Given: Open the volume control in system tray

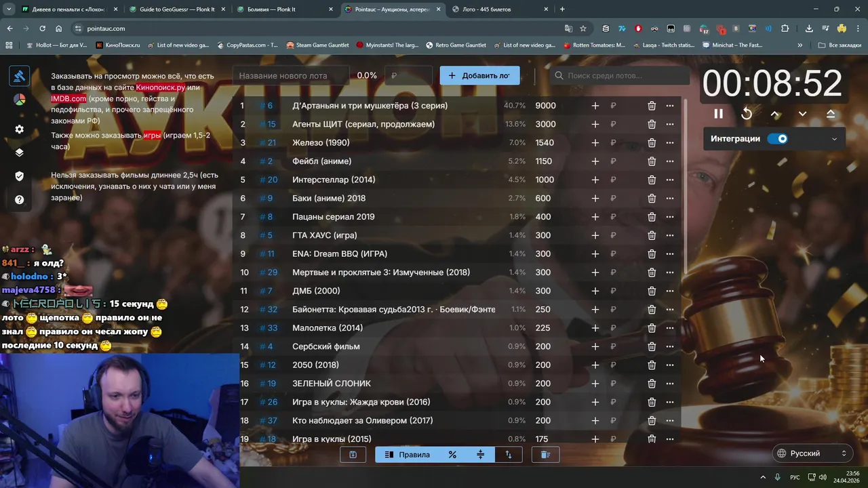Looking at the screenshot, I should (x=823, y=477).
